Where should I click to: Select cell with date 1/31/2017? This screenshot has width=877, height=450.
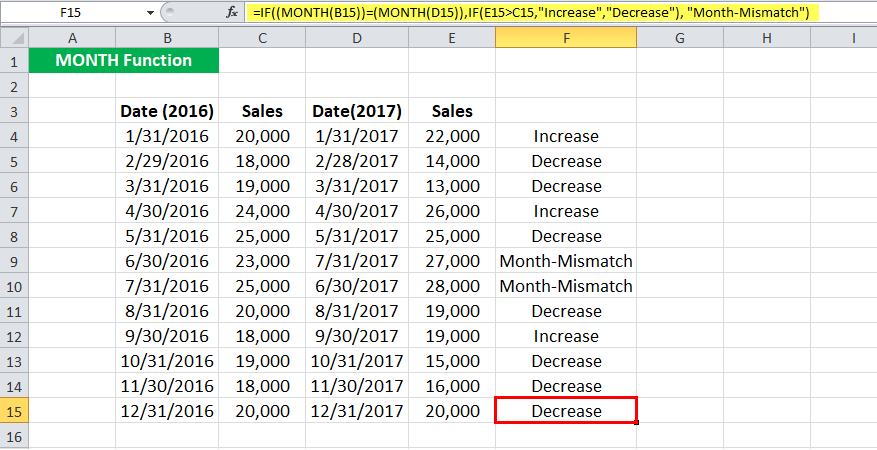pos(357,136)
